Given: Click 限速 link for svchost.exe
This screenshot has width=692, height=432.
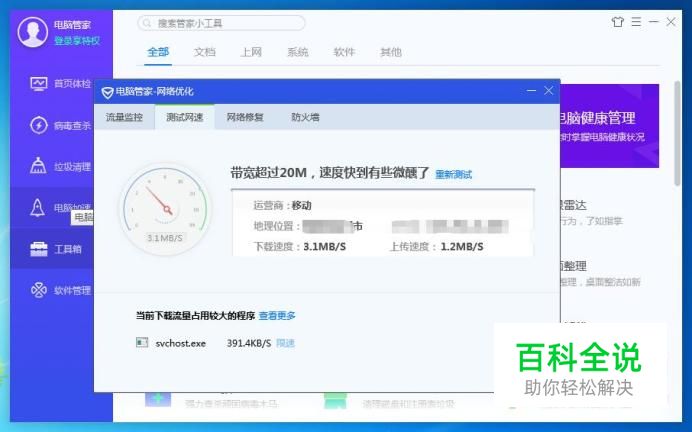Looking at the screenshot, I should (285, 343).
